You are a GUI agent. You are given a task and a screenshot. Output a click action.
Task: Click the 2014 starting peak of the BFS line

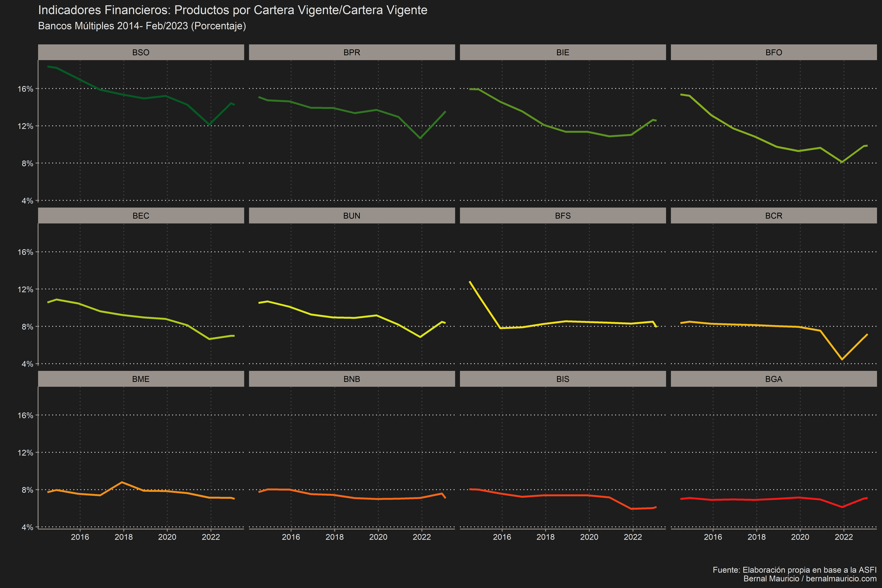(x=470, y=282)
